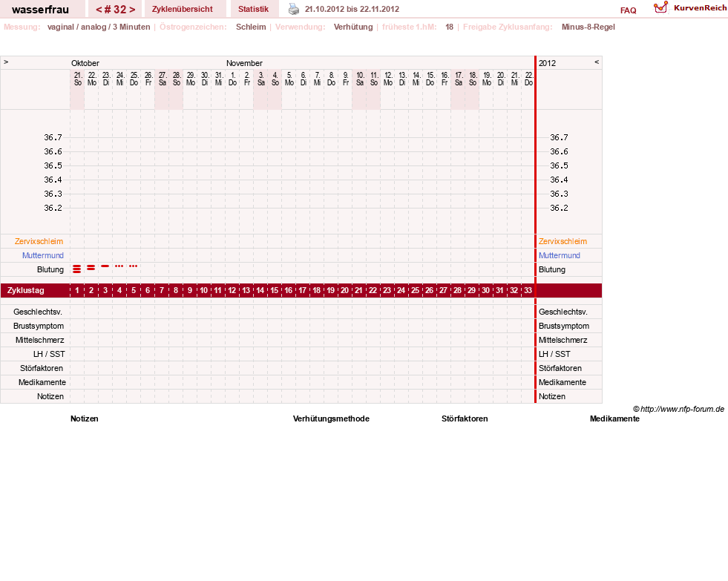Click the printer icon
The height and width of the screenshot is (581, 728).
pos(294,9)
